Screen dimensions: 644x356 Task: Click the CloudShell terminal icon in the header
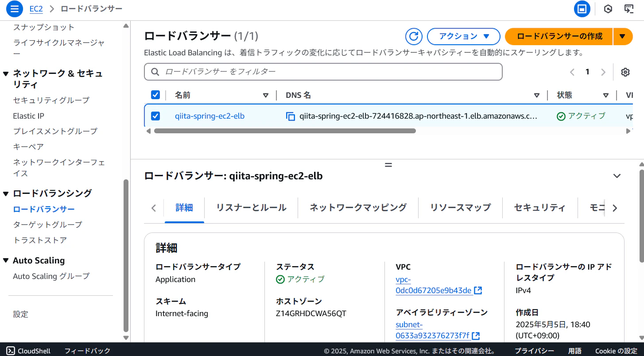[x=629, y=9]
